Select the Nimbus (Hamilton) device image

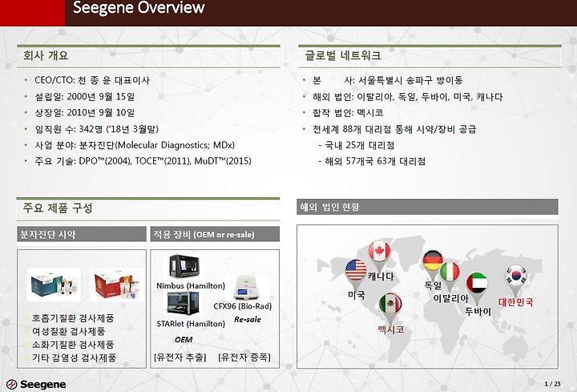click(x=184, y=266)
